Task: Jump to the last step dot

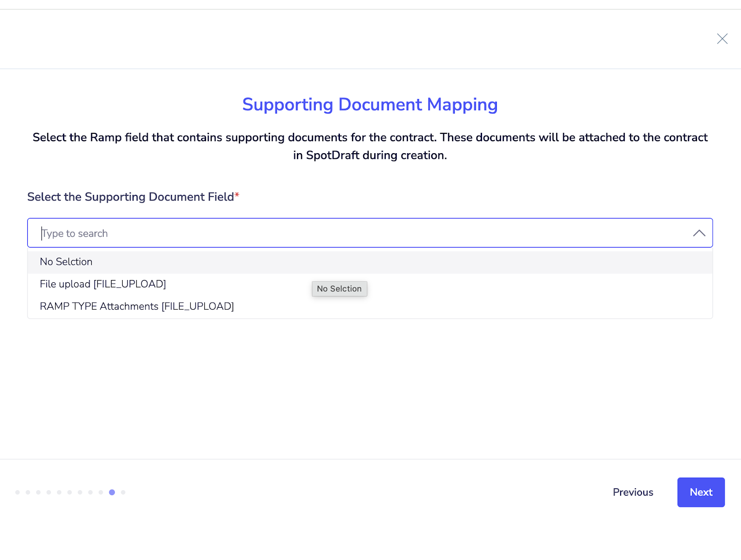Action: click(123, 492)
